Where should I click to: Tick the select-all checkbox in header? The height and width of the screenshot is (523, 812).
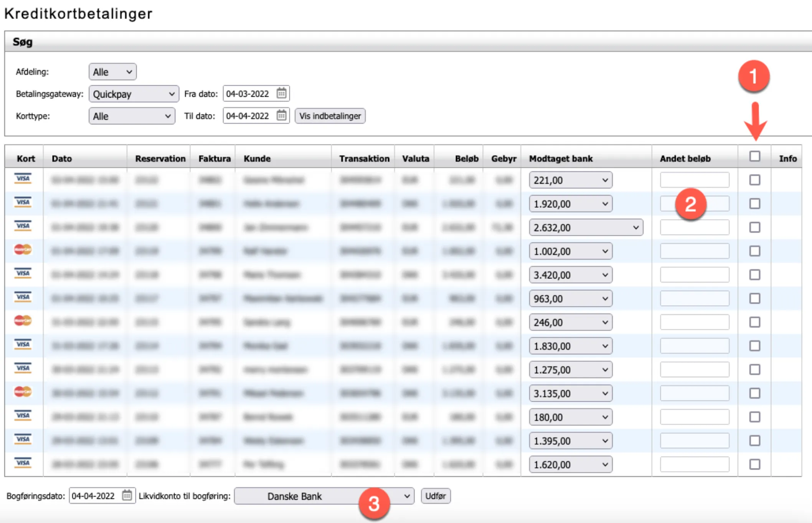[754, 156]
